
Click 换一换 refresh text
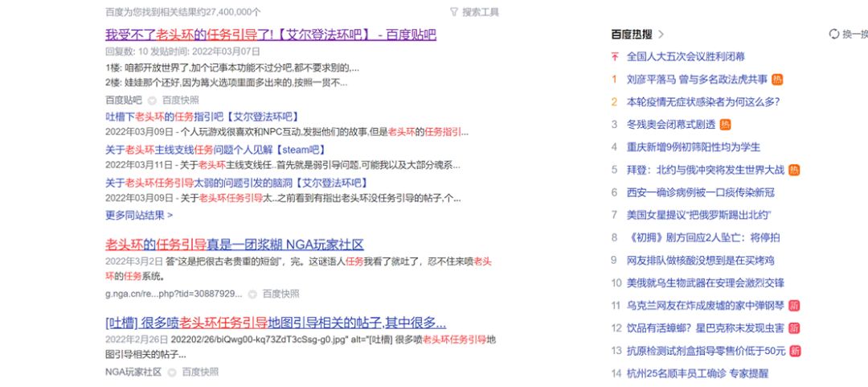(855, 35)
